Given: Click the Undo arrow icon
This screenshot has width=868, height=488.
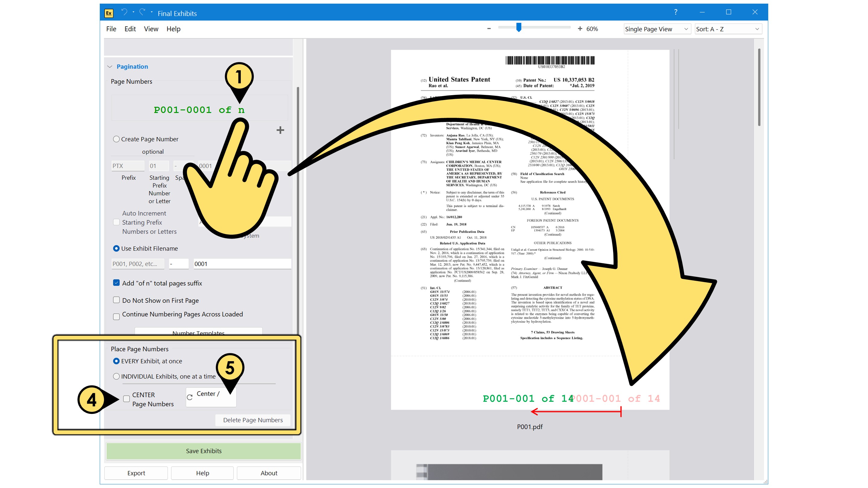Looking at the screenshot, I should [125, 12].
